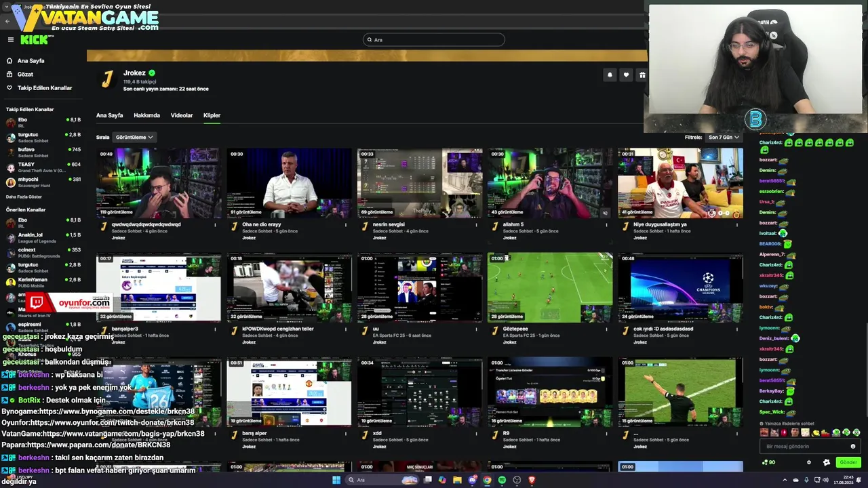868x488 pixels.
Task: Open the three-dot menu for the "allahım 5" clip
Action: (606, 224)
